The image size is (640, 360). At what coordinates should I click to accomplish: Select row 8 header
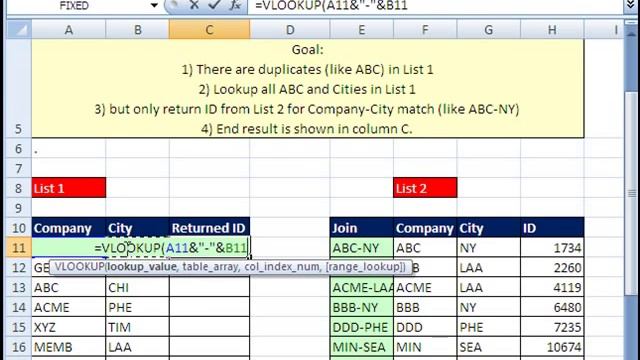coord(19,188)
